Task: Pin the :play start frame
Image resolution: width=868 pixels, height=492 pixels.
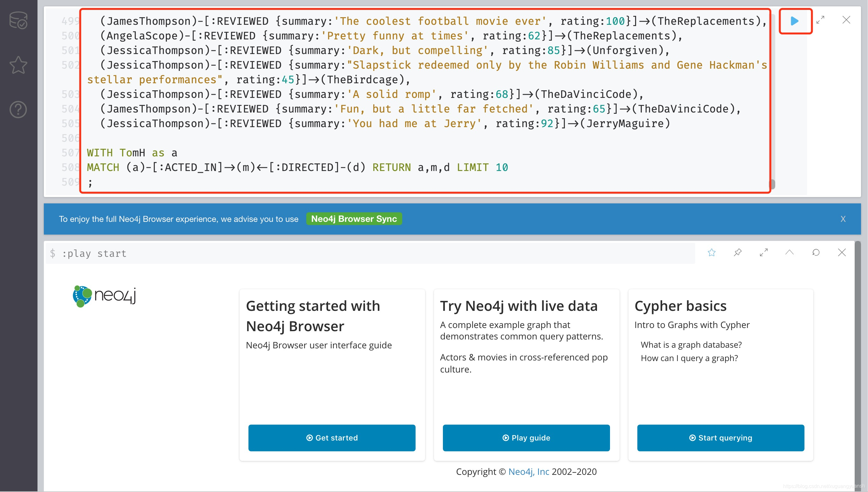Action: coord(738,252)
